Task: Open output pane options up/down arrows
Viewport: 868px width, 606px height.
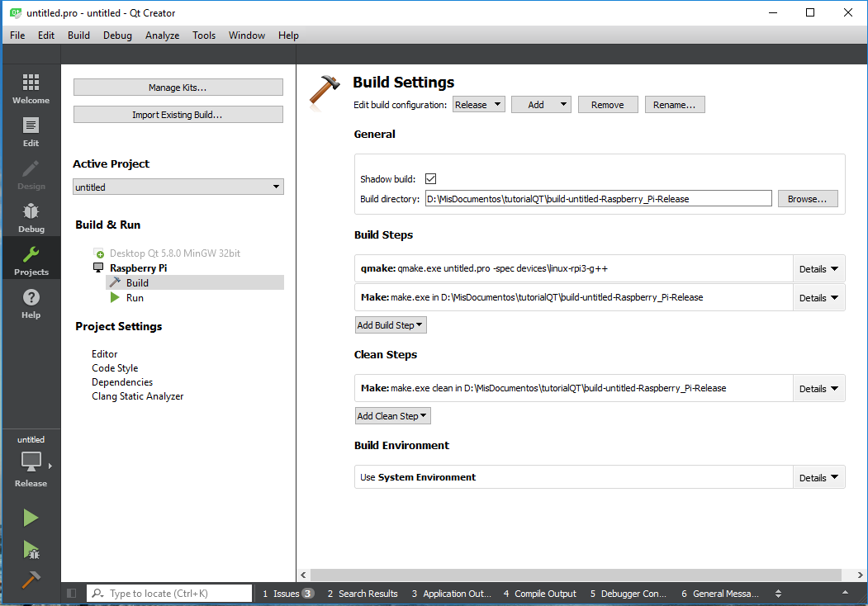Action: (778, 594)
